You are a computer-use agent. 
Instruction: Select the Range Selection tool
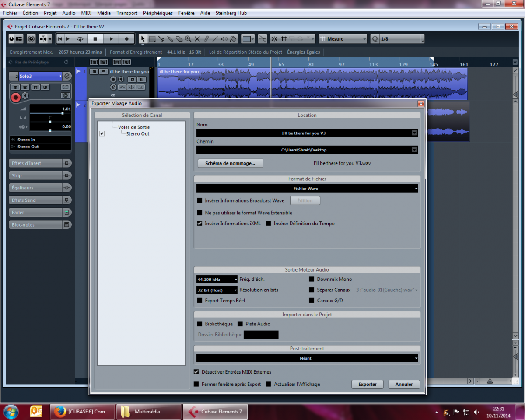pyautogui.click(x=152, y=39)
